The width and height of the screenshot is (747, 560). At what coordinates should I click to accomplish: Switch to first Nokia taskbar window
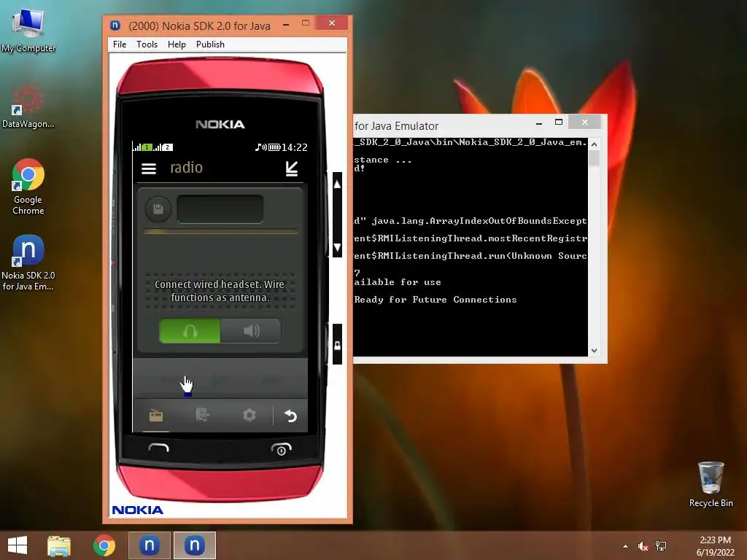pos(149,545)
